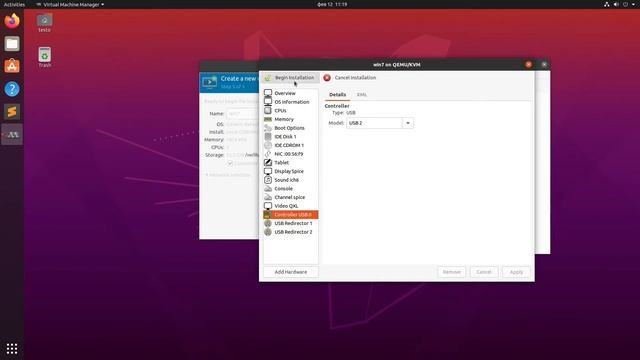Open the tests desktop folder icon

(44, 23)
